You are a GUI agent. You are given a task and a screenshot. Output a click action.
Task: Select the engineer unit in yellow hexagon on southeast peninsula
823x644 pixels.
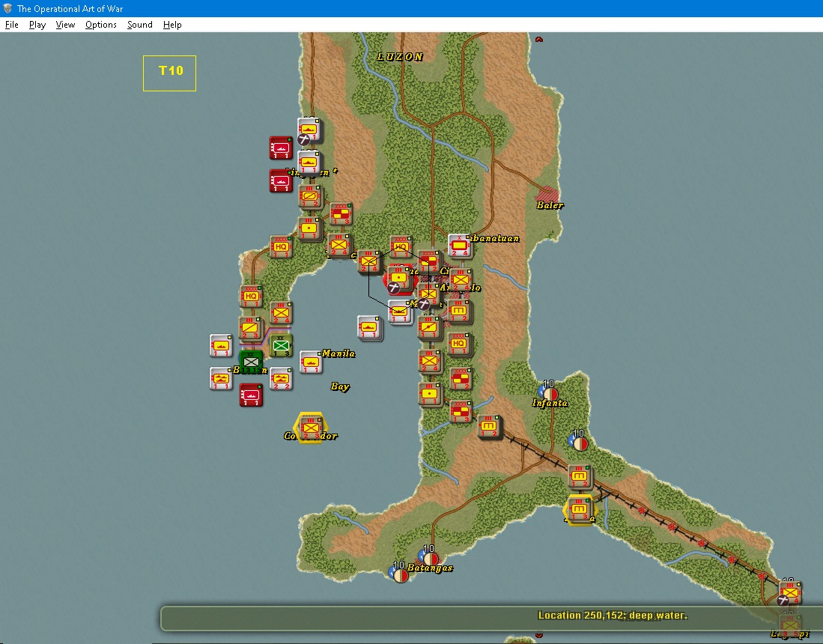pyautogui.click(x=579, y=510)
